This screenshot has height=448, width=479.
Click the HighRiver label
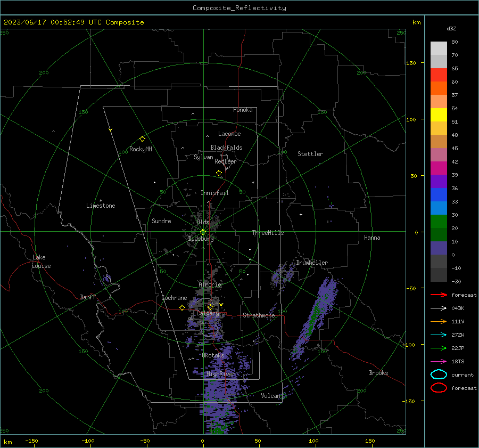click(220, 374)
